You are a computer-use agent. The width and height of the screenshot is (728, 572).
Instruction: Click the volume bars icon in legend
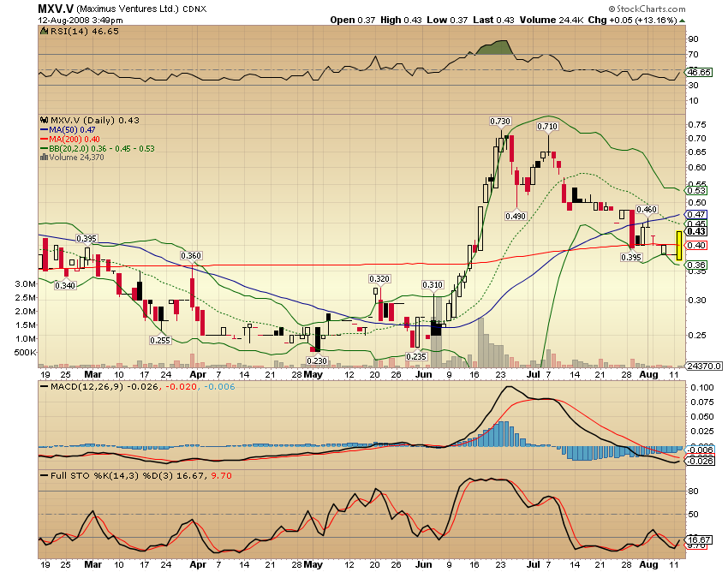click(44, 158)
